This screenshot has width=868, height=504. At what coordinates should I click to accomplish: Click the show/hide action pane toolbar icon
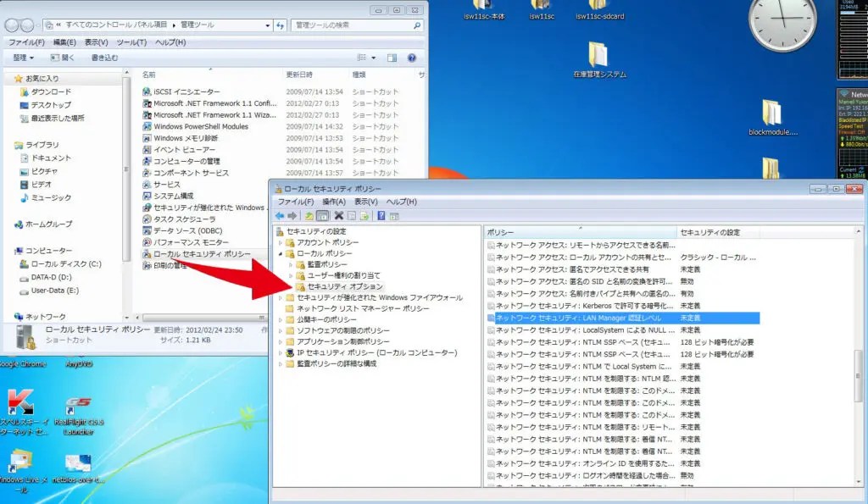[394, 216]
